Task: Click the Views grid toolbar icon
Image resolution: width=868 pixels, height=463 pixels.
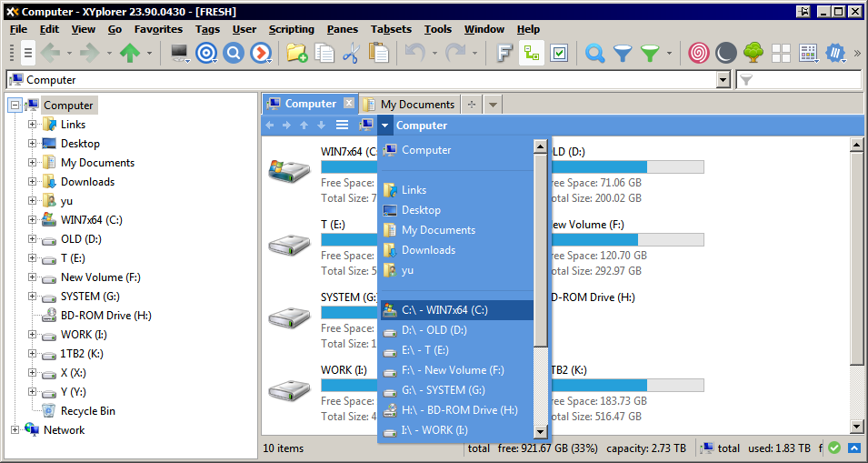Action: pos(808,53)
